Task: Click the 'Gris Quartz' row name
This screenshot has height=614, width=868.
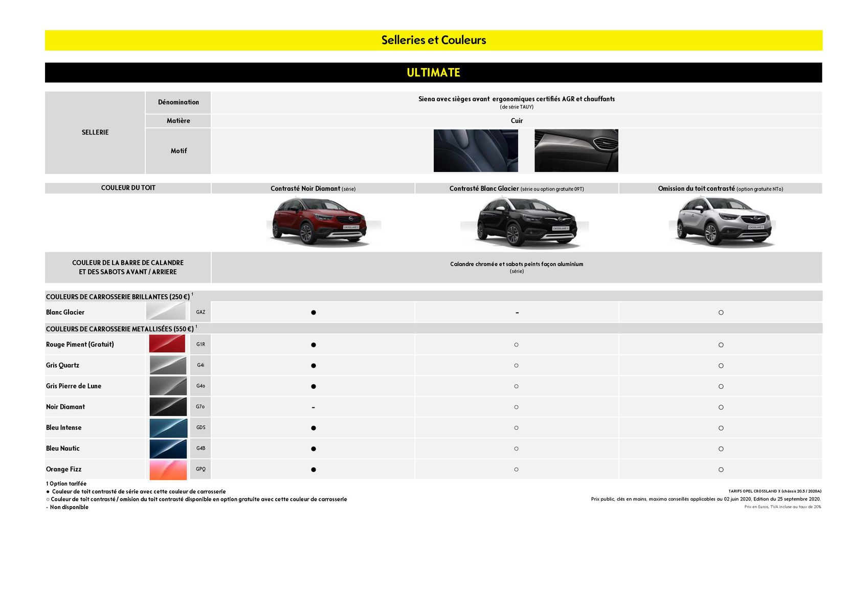Action: tap(62, 365)
